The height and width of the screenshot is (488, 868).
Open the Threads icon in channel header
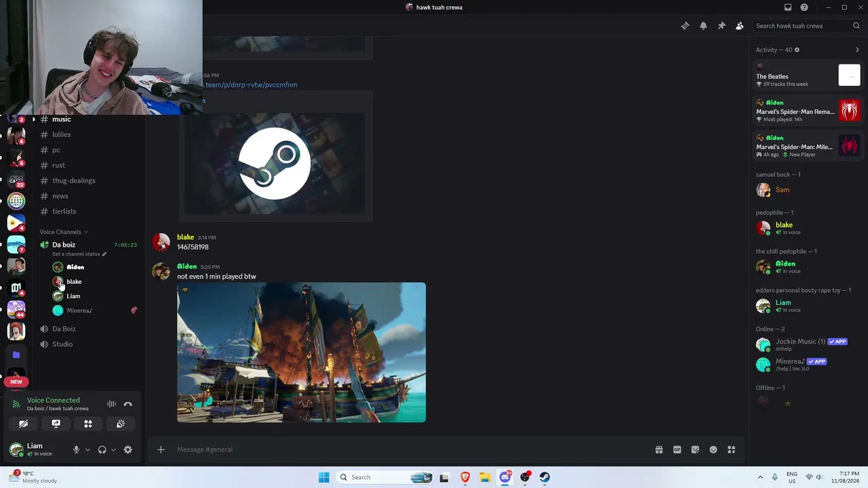pyautogui.click(x=685, y=26)
